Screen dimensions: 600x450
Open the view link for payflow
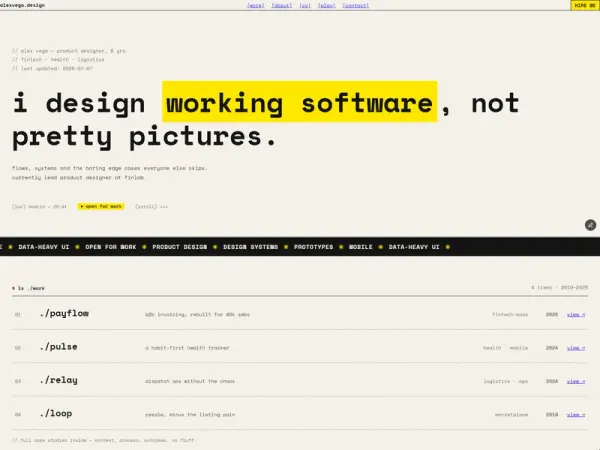click(576, 315)
